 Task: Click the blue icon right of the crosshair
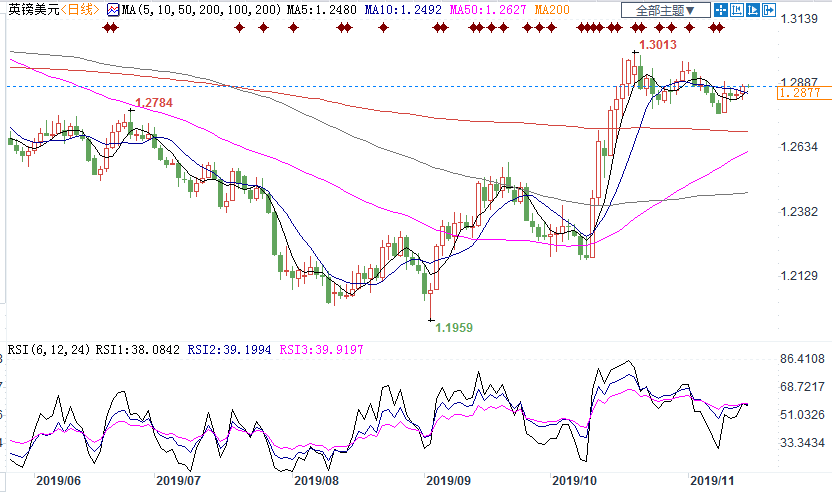point(737,10)
